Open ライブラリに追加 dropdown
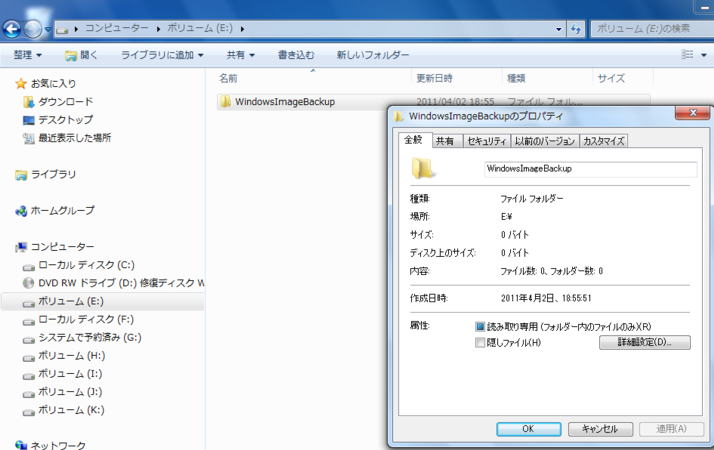The height and width of the screenshot is (450, 714). click(162, 55)
